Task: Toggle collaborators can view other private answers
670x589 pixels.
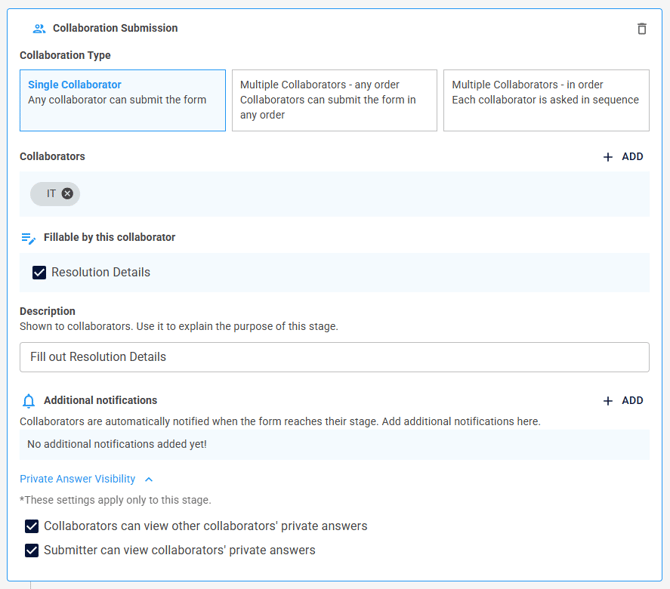Action: (x=32, y=526)
